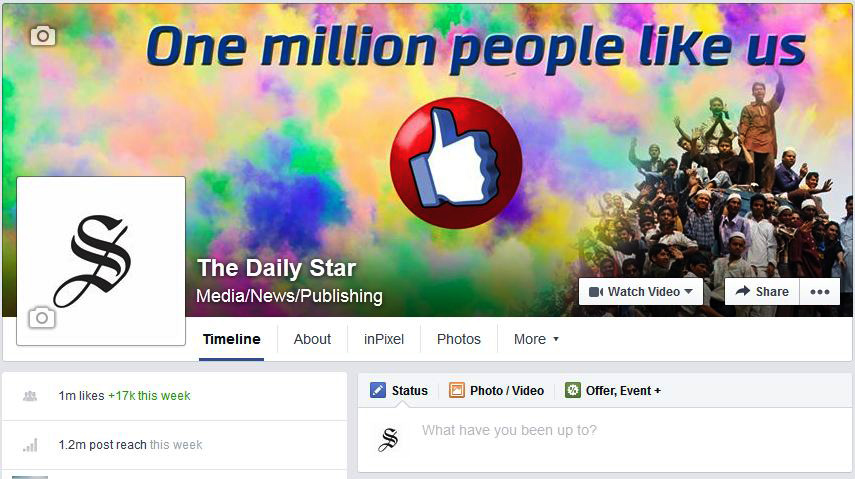This screenshot has width=855, height=479.
Task: Click the cover photo camera icon
Action: (x=43, y=36)
